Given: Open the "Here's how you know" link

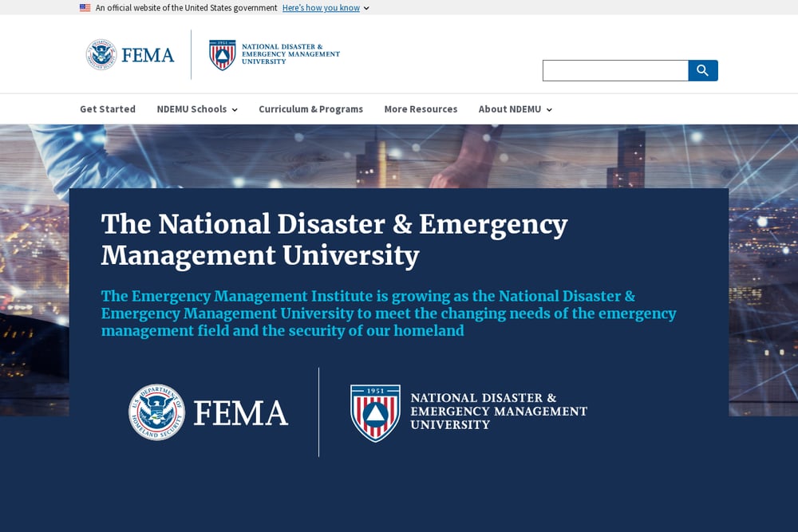Looking at the screenshot, I should tap(321, 8).
